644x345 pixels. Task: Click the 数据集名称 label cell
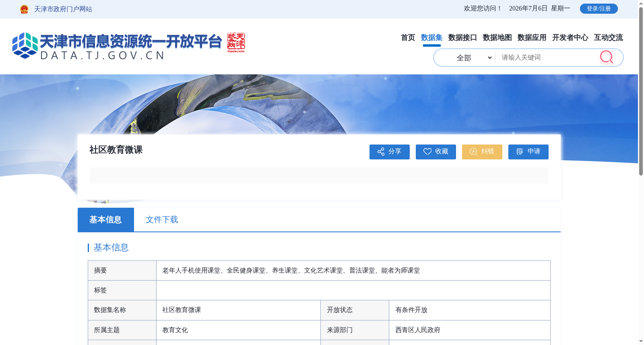click(x=122, y=310)
